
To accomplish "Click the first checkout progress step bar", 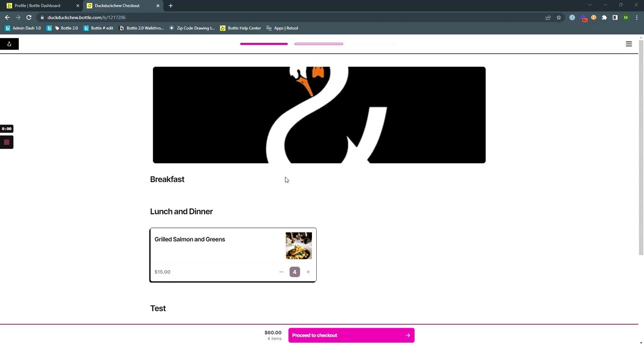I will tap(264, 44).
